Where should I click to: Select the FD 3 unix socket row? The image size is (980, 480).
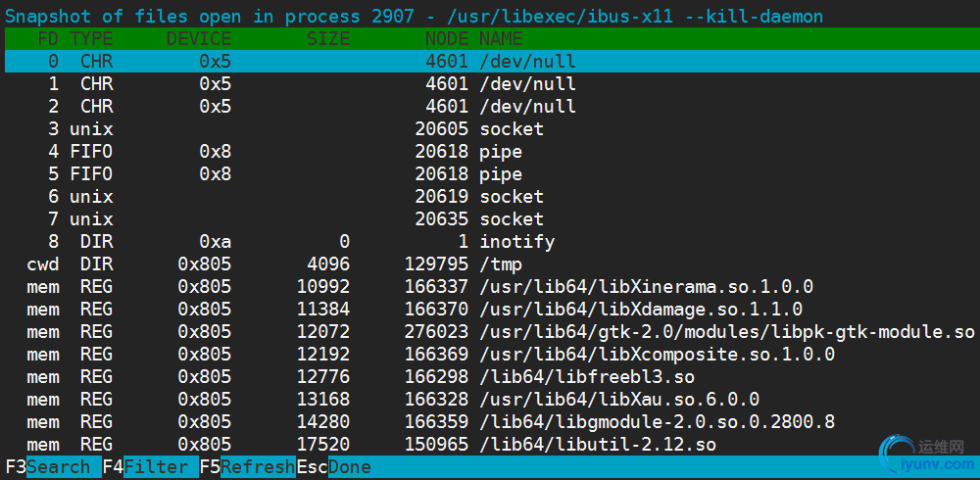490,129
